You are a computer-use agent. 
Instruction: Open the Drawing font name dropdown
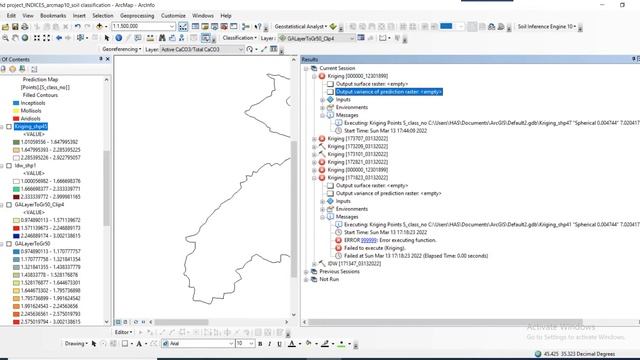point(231,344)
